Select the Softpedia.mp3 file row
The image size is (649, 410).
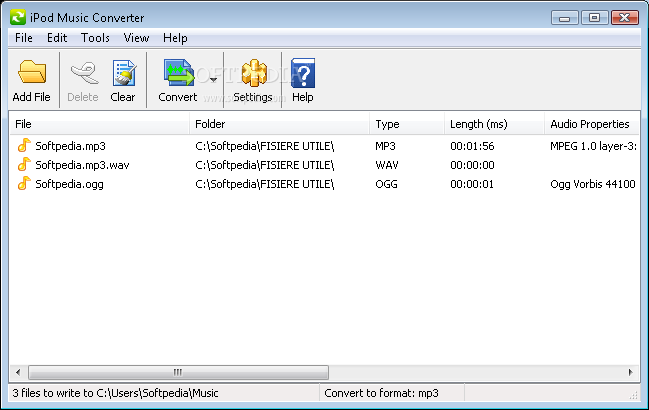click(x=324, y=146)
